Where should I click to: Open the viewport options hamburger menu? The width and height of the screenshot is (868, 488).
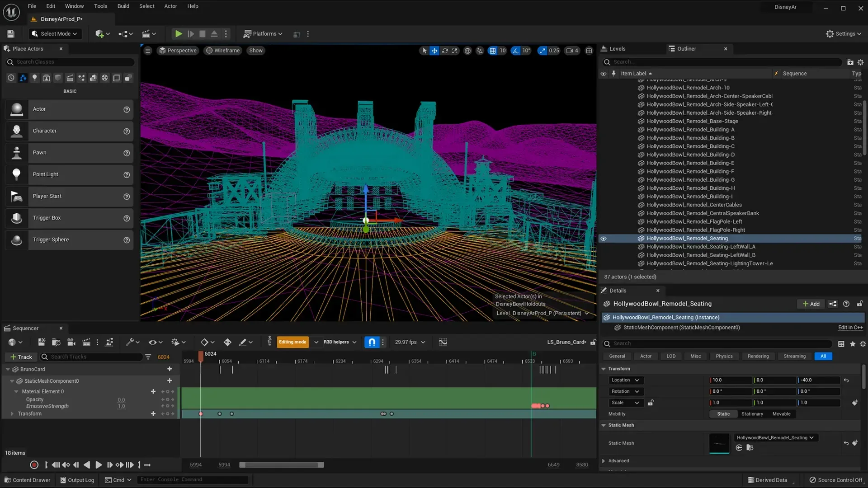click(148, 51)
